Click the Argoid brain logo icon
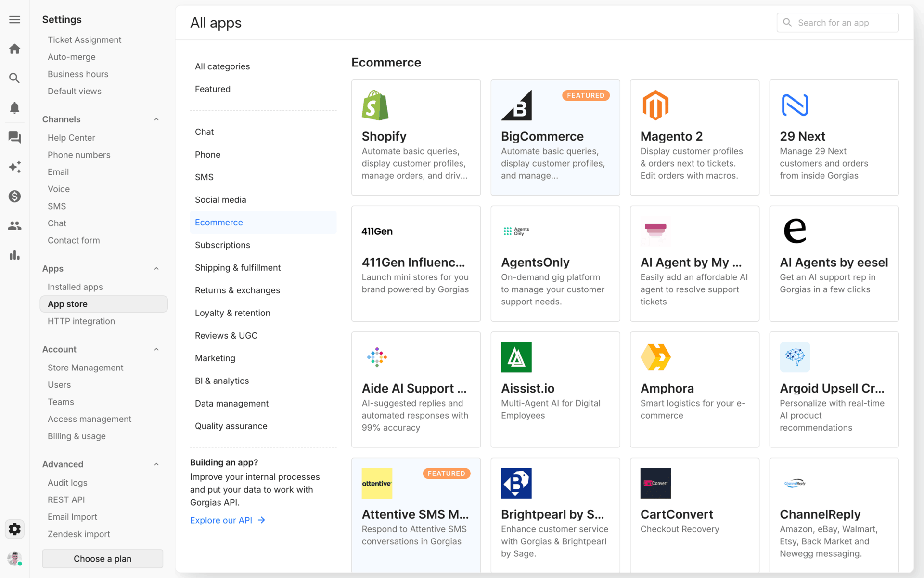Viewport: 924px width, 578px height. click(795, 357)
